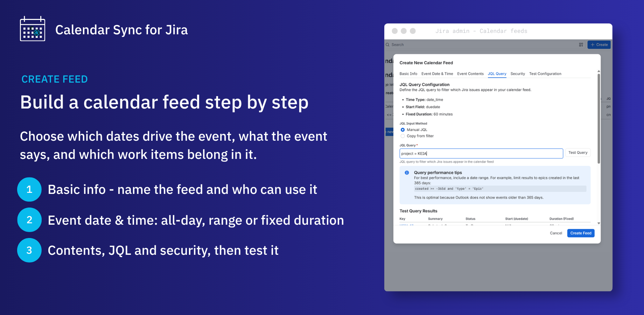Image resolution: width=644 pixels, height=315 pixels.
Task: Click the 'Fixed Duration: 60 minutes' bullet
Action: pos(429,114)
